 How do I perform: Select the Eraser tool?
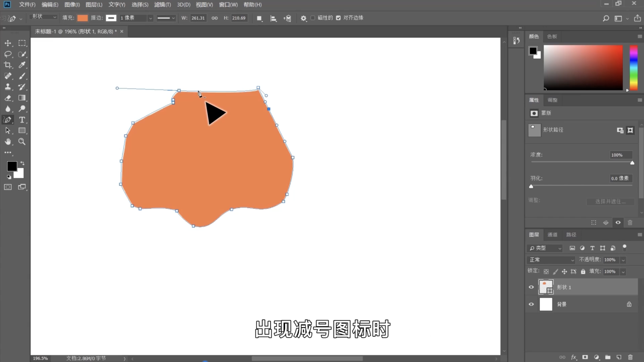8,98
